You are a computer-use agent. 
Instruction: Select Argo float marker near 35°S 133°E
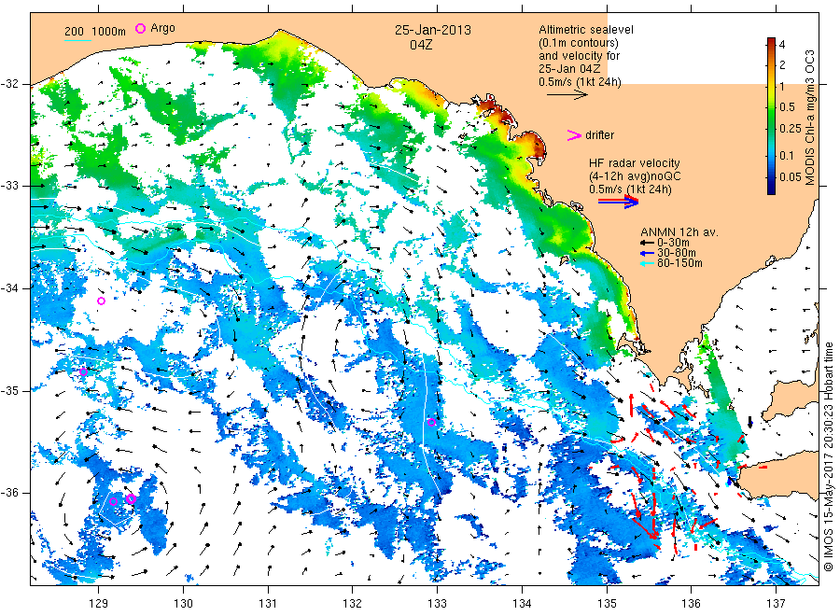432,422
